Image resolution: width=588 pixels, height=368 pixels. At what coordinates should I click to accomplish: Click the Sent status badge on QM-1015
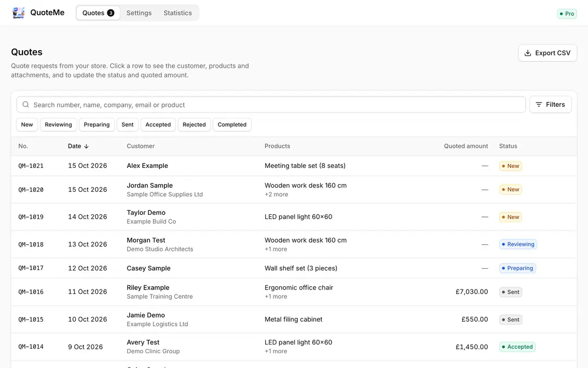(x=510, y=319)
